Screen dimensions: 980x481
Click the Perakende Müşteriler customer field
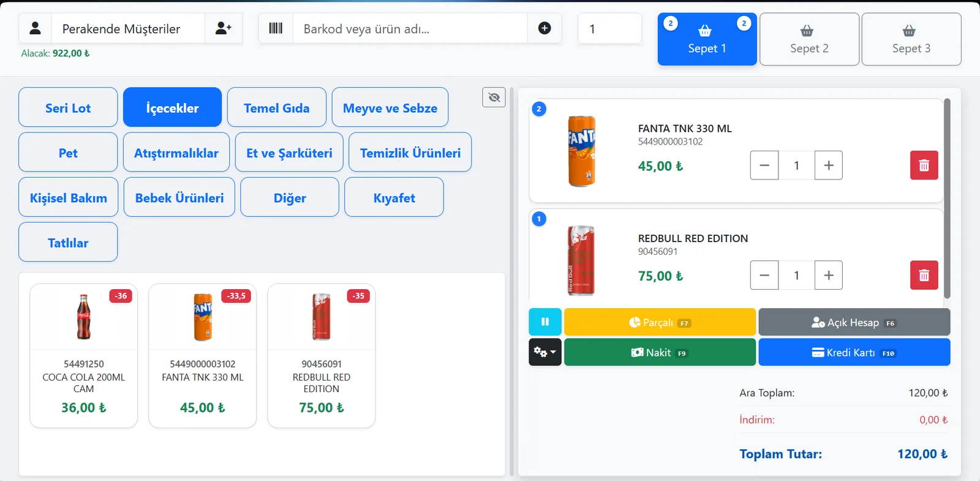(128, 28)
